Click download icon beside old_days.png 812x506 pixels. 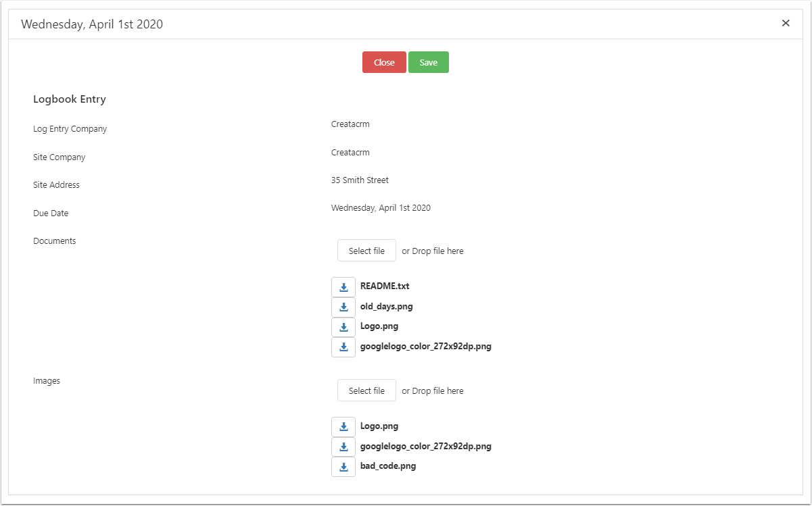pos(343,307)
